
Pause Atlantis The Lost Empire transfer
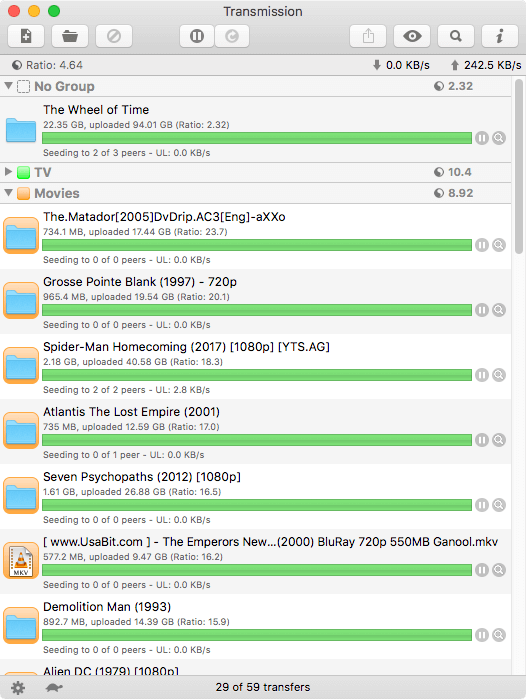482,440
